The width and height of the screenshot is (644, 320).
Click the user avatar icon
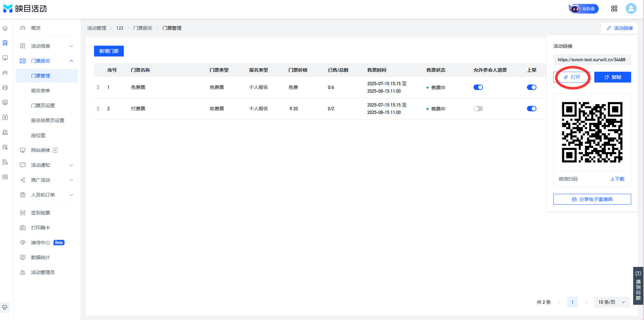pos(631,8)
